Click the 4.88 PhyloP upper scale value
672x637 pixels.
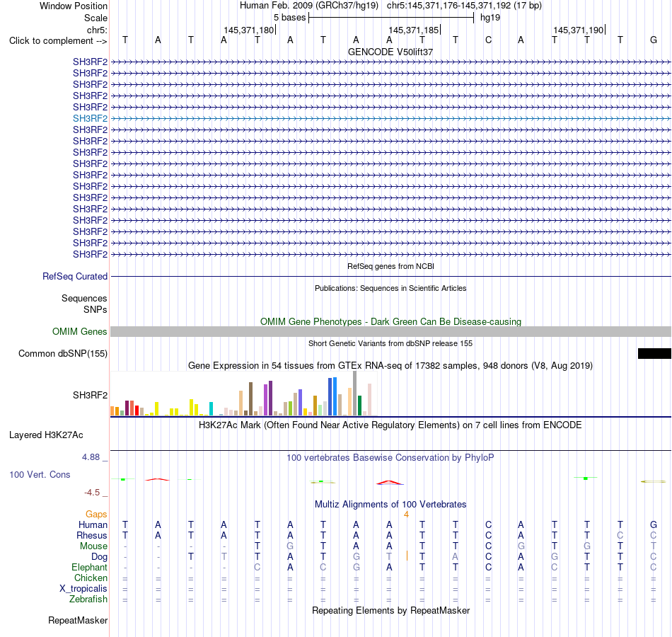[91, 457]
